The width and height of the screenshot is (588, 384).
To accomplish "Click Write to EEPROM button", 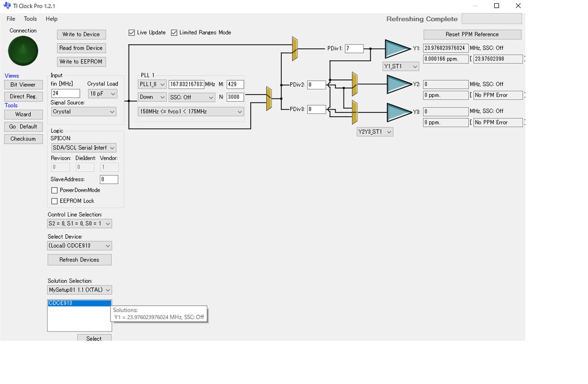I will [81, 62].
